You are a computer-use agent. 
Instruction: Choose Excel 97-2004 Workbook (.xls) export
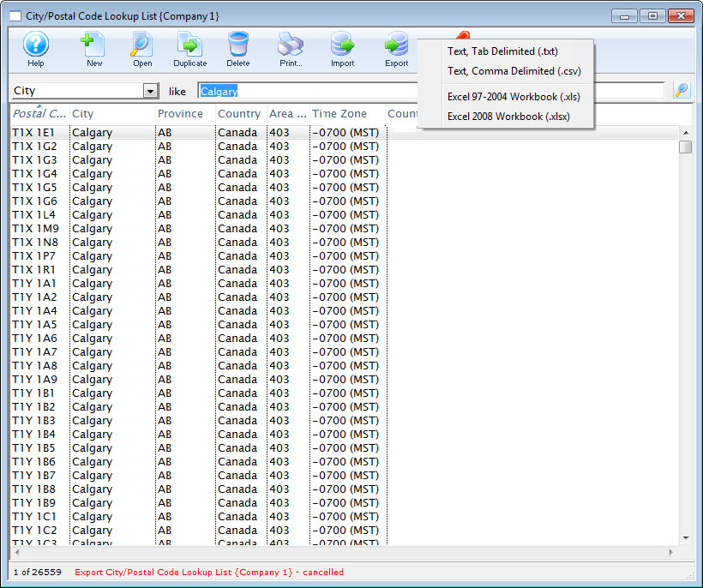(x=514, y=97)
